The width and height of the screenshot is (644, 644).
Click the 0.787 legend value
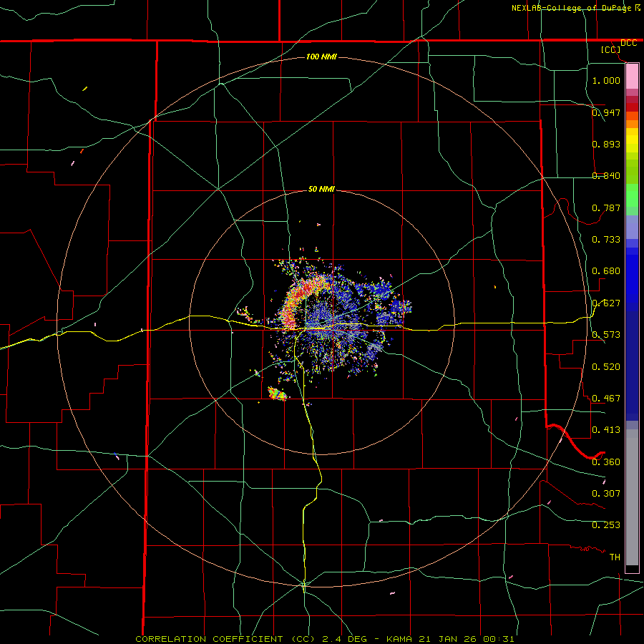tap(606, 208)
